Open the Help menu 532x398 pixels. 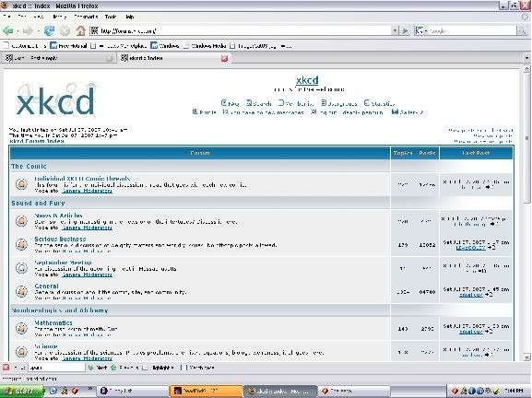[130, 17]
